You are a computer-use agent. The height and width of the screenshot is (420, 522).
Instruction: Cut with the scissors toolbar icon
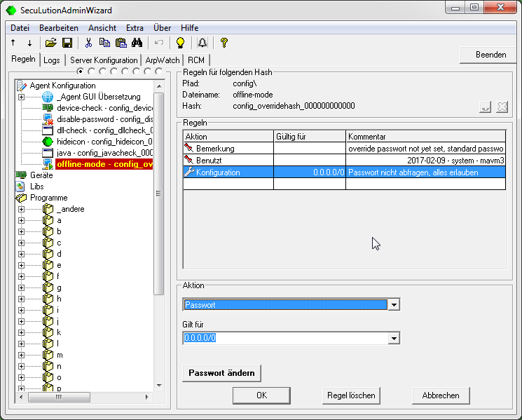pos(88,43)
